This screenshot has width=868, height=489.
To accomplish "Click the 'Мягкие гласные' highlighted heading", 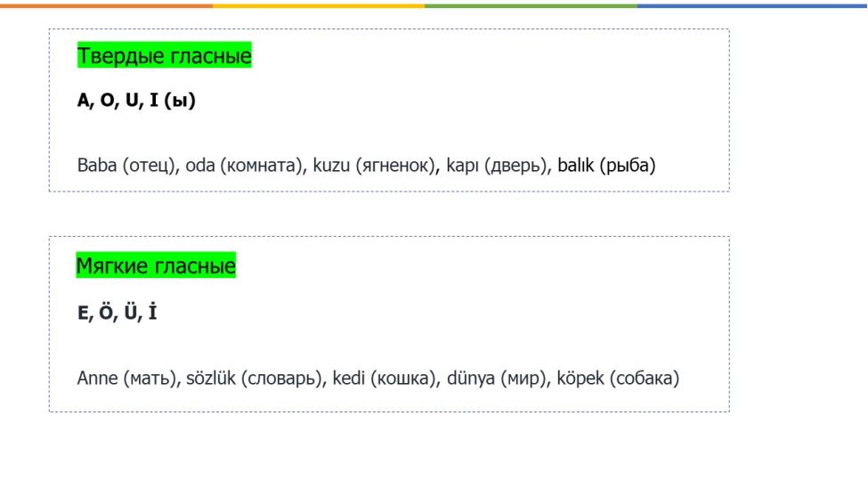I will click(x=156, y=265).
